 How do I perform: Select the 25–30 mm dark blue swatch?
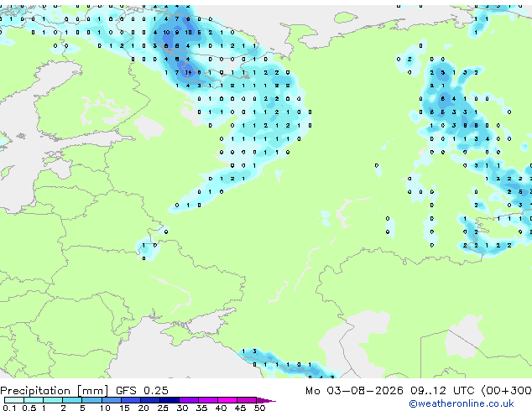170,400
